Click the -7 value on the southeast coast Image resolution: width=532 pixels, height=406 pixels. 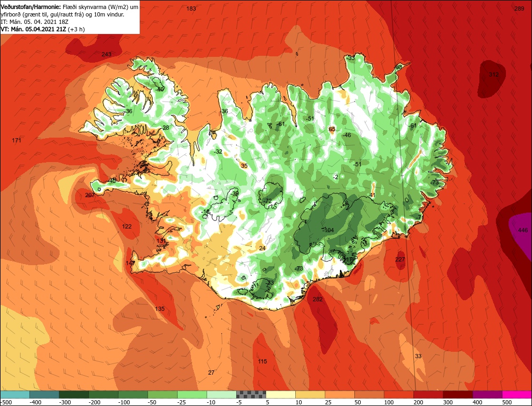pyautogui.click(x=419, y=217)
